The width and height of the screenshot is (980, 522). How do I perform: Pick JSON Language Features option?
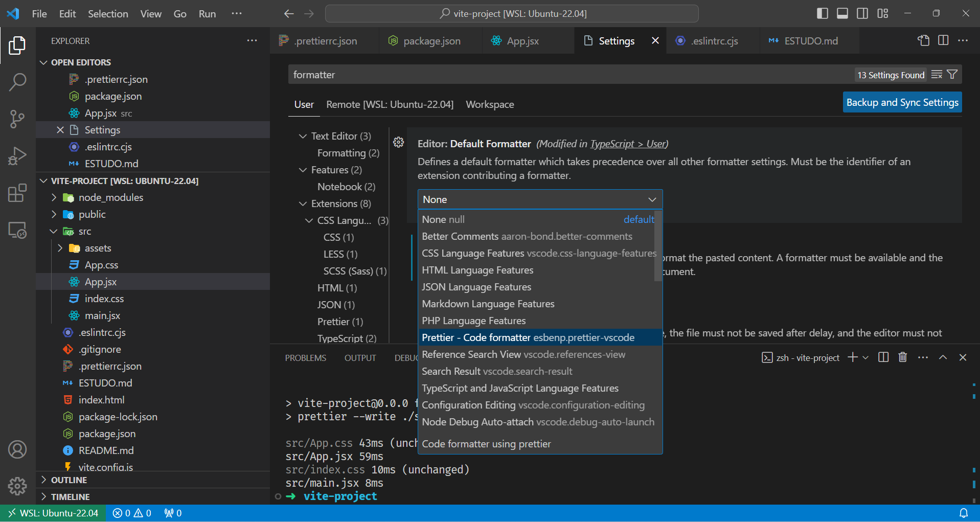[x=538, y=287]
